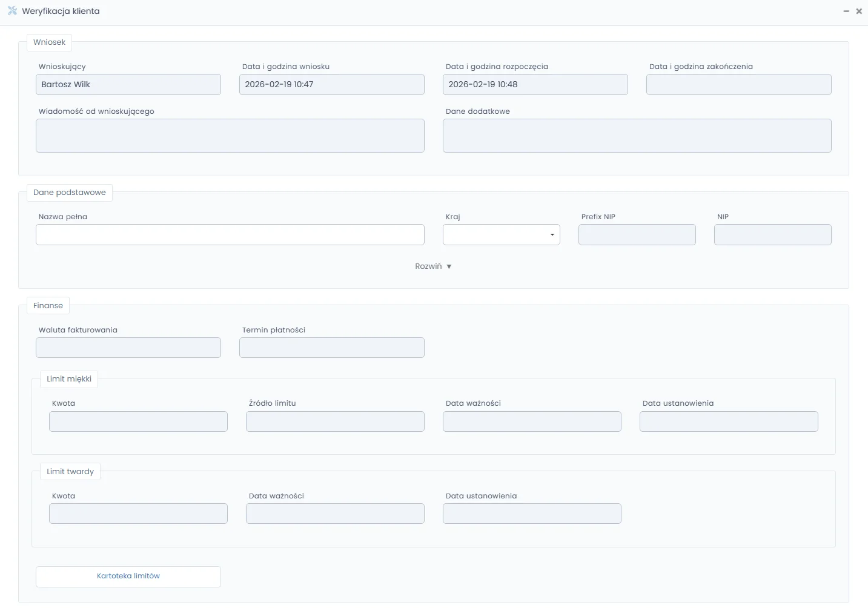Click the Dane dodatkowe text area

coord(637,136)
